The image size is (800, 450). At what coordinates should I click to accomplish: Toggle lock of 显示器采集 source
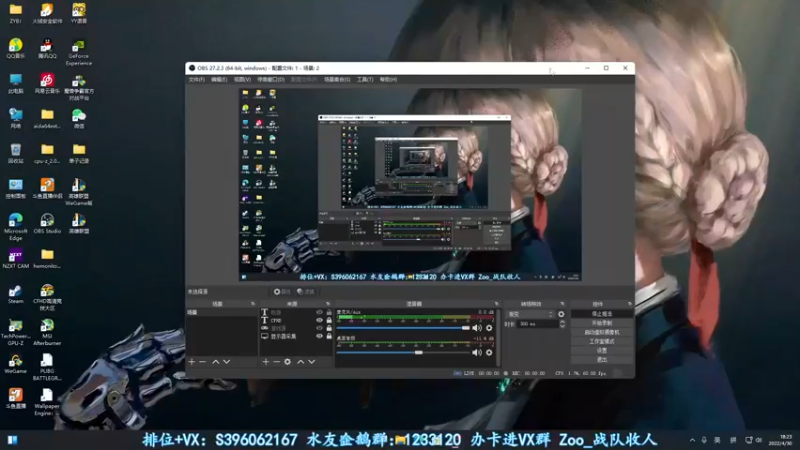click(329, 336)
